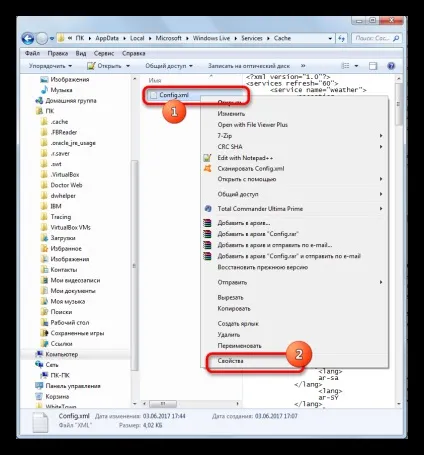This screenshot has width=424, height=455.
Task: Open the Вид menu
Action: point(81,53)
